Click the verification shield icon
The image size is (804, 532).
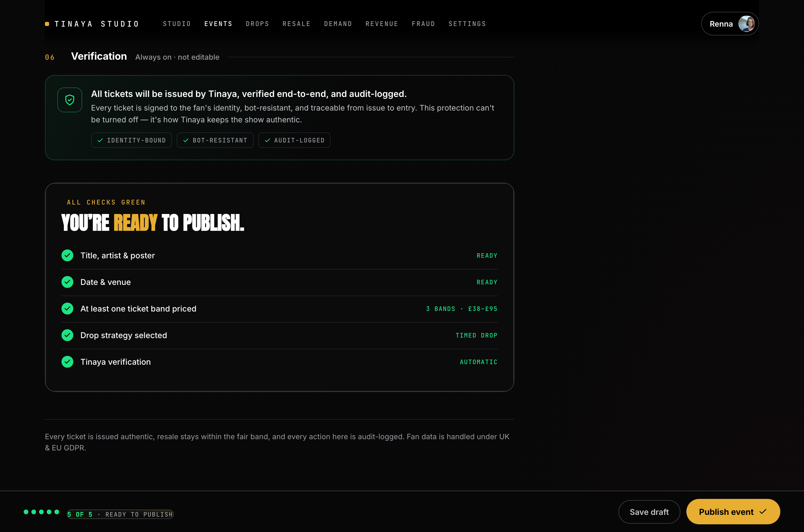click(x=69, y=100)
